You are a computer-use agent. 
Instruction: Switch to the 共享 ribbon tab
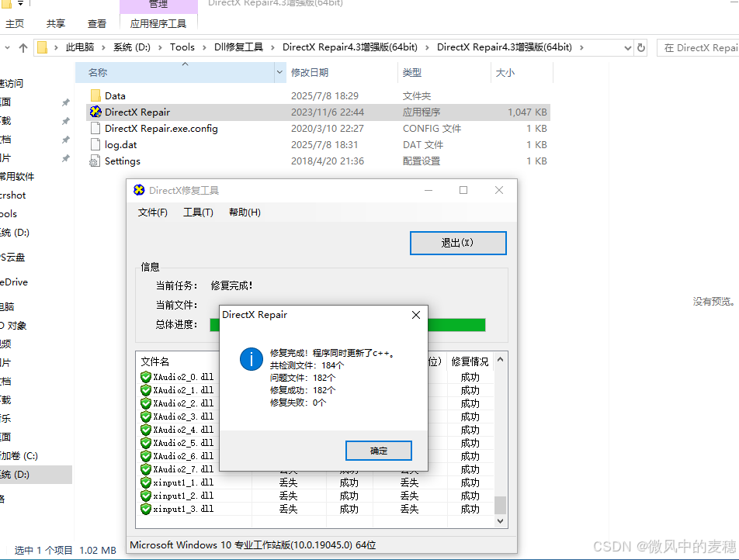coord(56,23)
